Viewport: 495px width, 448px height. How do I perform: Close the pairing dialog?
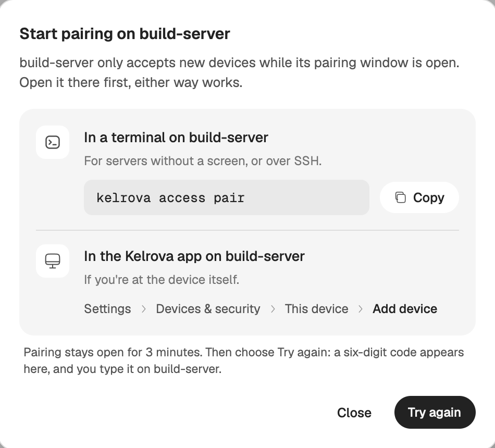point(354,413)
